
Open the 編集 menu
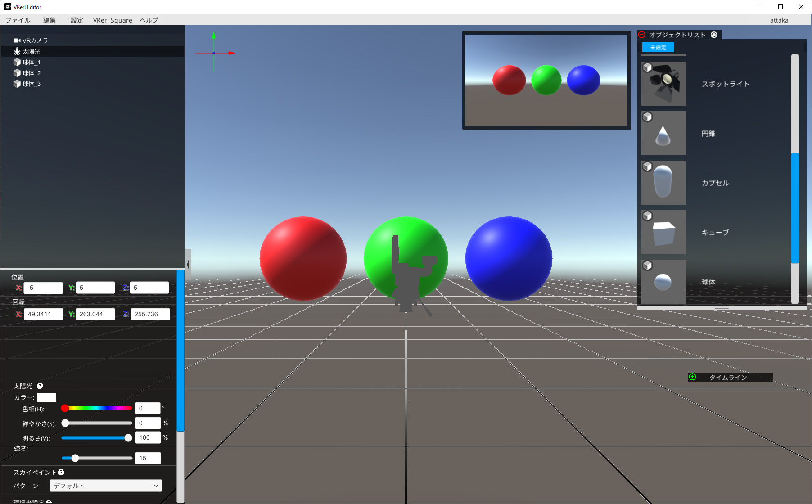tap(50, 20)
